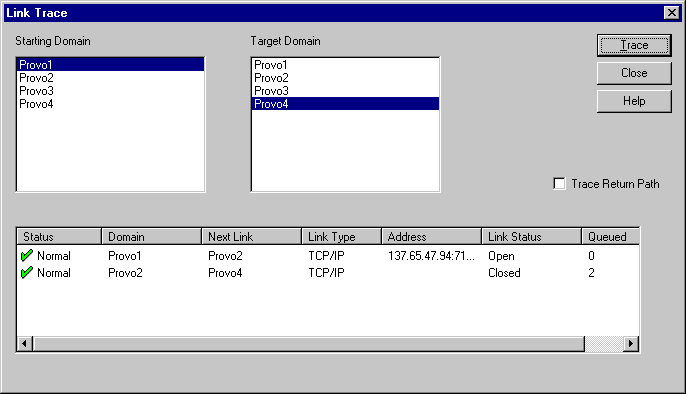Select Provo3 in Starting Domain list
686x394 pixels.
[110, 91]
